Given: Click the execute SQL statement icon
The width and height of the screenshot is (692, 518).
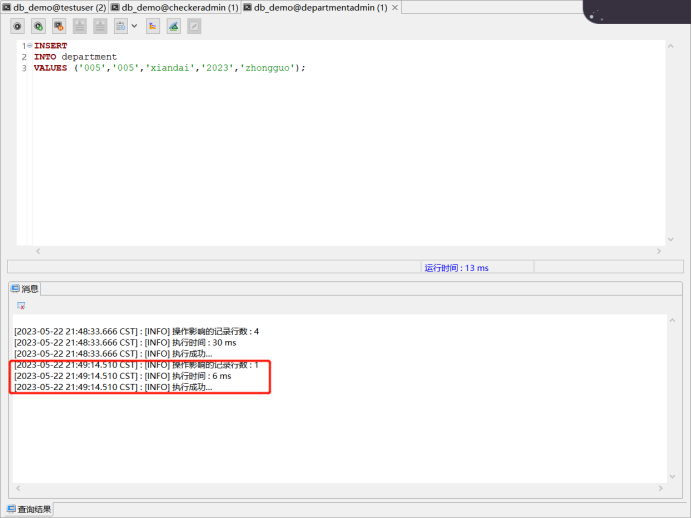Looking at the screenshot, I should coord(17,26).
